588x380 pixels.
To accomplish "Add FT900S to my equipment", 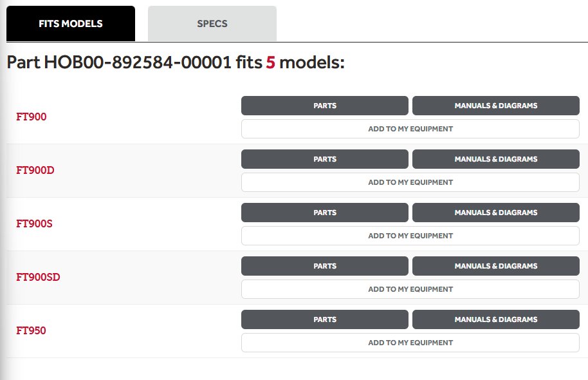I will (x=410, y=236).
